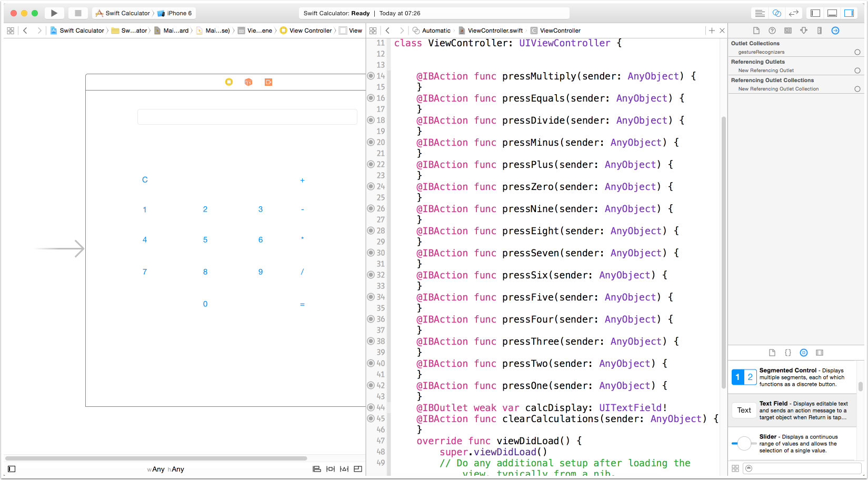Stop the running scheme
Screen dimensions: 868x480
click(x=78, y=13)
